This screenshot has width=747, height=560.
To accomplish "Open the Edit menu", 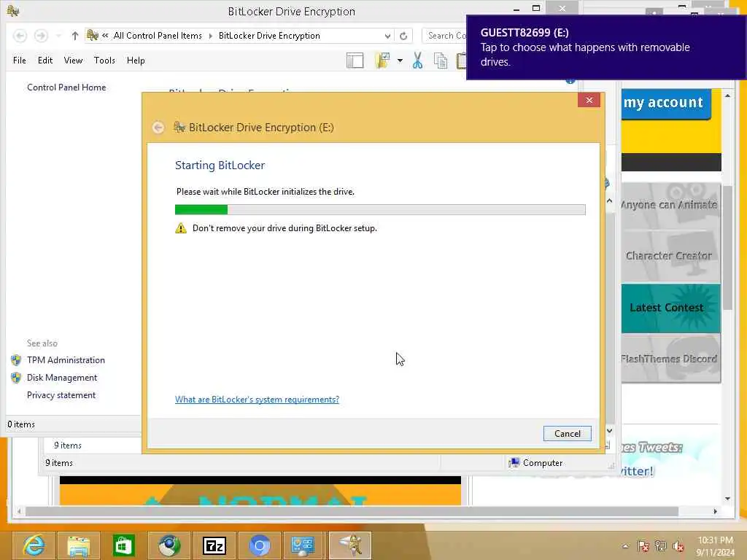I will (45, 61).
